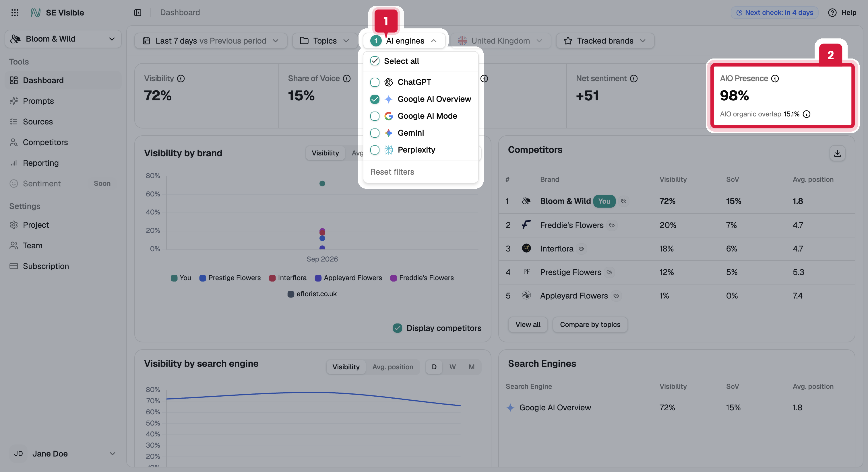Click the tag icon next to Prestige Flowers
The height and width of the screenshot is (472, 868).
(609, 272)
